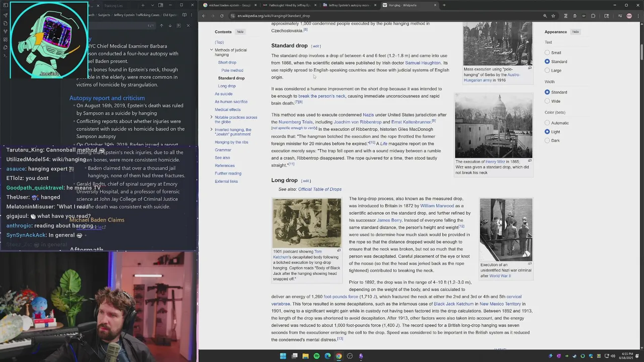Switch to Pathologist Hired By Jeffrey tab

click(x=289, y=5)
